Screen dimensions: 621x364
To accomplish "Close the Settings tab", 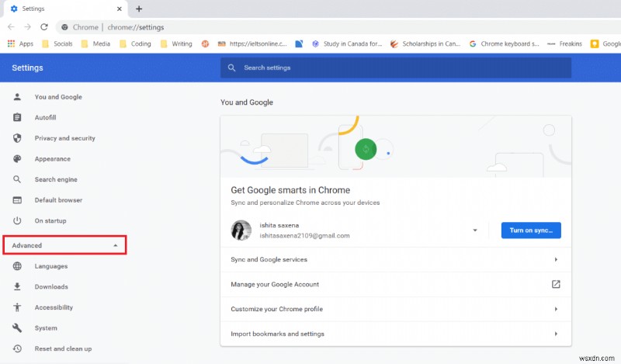I will pos(120,9).
